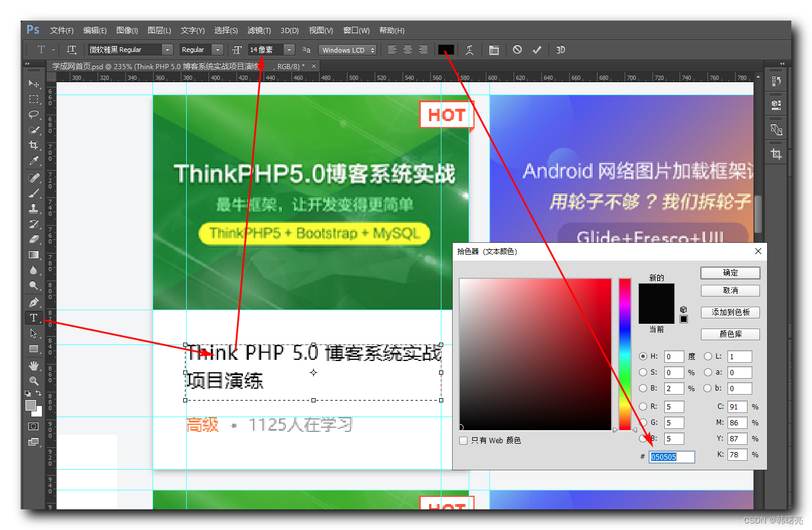This screenshot has height=530, width=812.
Task: Select the Rectangle shape tool
Action: point(34,349)
